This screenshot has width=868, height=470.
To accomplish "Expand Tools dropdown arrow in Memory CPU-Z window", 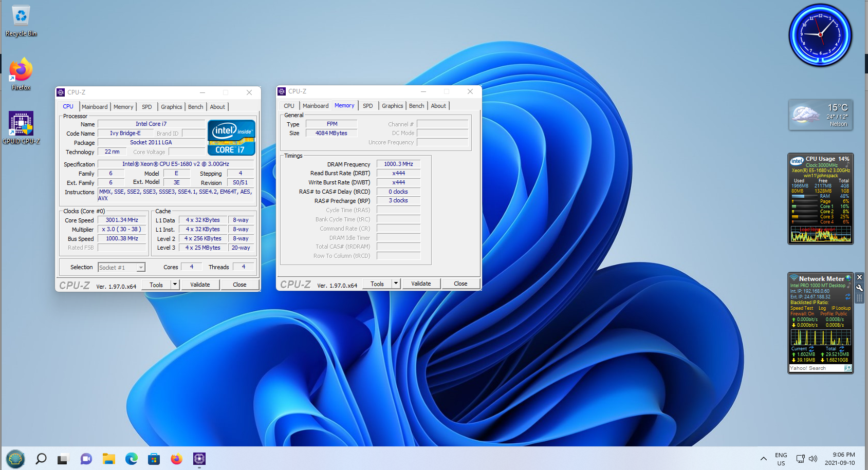I will pyautogui.click(x=396, y=284).
